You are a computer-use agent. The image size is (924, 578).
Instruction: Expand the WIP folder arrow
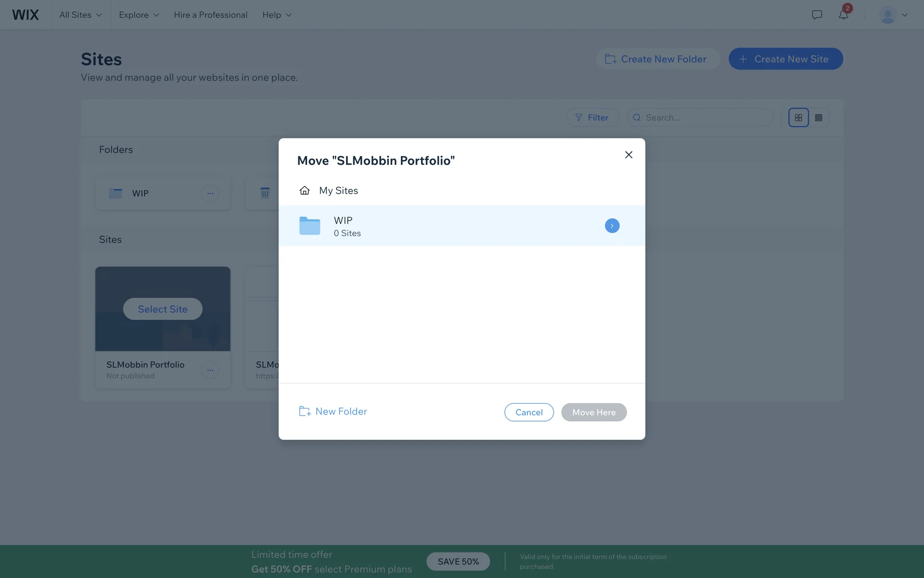click(x=612, y=226)
